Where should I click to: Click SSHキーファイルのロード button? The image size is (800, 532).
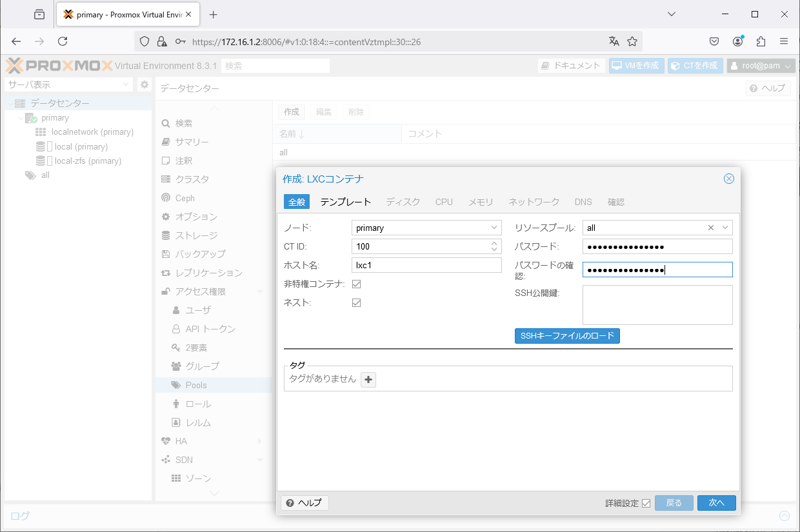pos(567,336)
